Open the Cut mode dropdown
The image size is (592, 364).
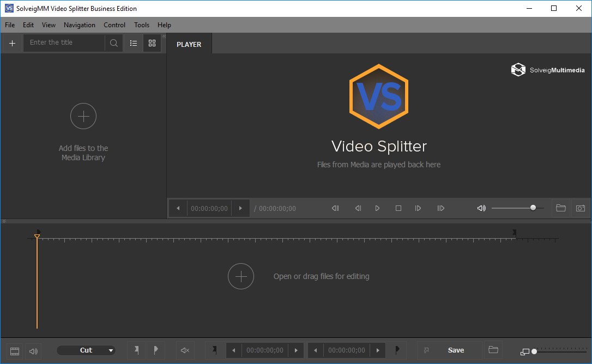point(86,350)
